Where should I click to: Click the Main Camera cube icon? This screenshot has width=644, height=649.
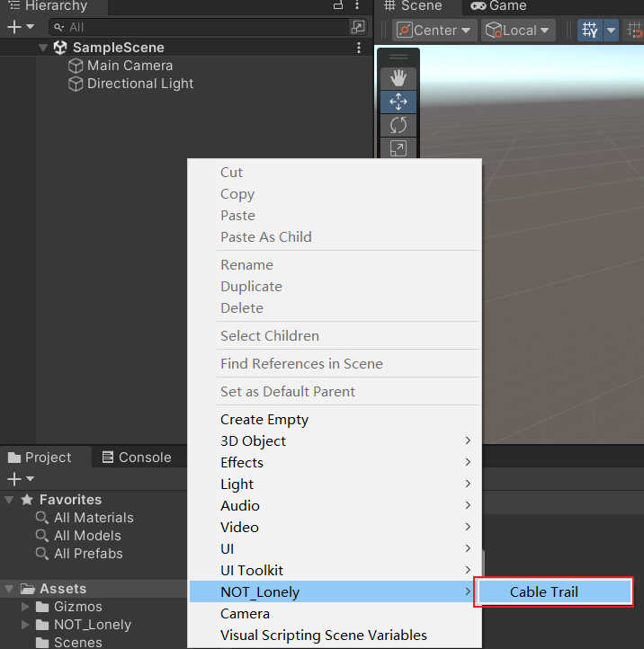coord(76,66)
